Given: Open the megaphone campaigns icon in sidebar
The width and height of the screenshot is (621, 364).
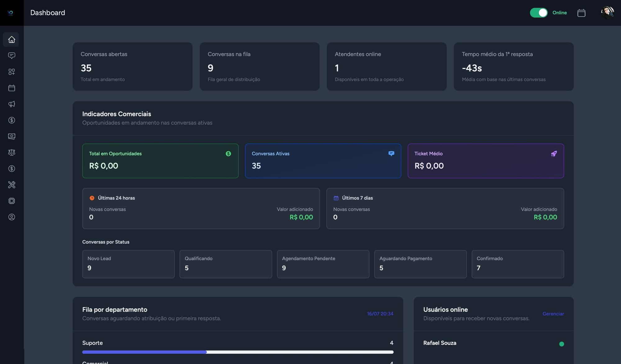Looking at the screenshot, I should click(x=11, y=104).
